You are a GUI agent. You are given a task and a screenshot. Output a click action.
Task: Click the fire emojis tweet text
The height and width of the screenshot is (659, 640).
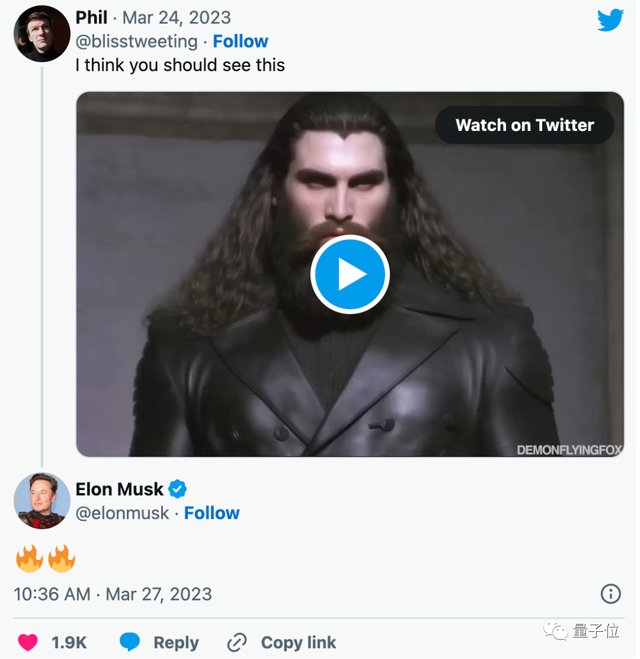[x=45, y=557]
